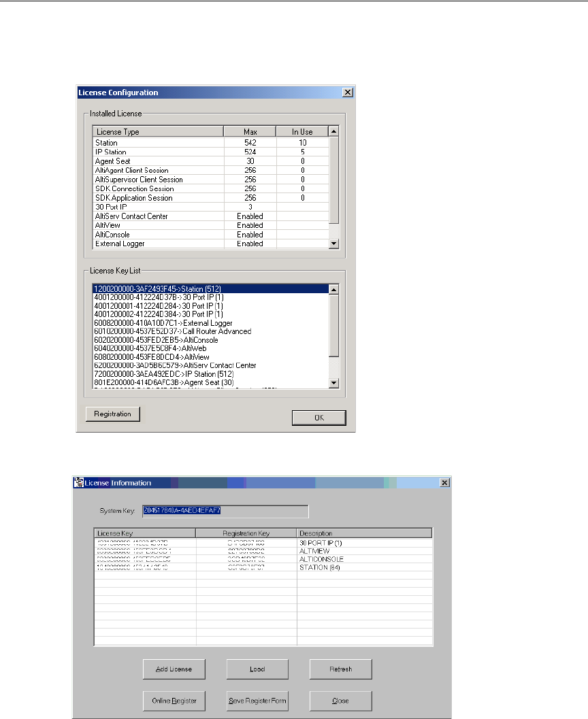The image size is (588, 719).
Task: Click down arrow of Installed License scrollbar
Action: point(334,244)
